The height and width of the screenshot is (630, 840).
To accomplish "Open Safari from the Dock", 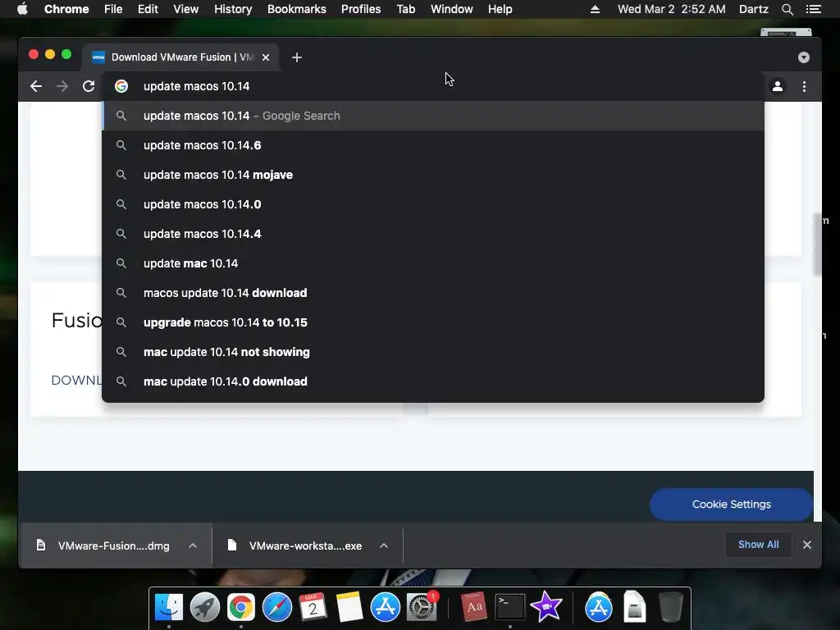I will click(x=276, y=607).
